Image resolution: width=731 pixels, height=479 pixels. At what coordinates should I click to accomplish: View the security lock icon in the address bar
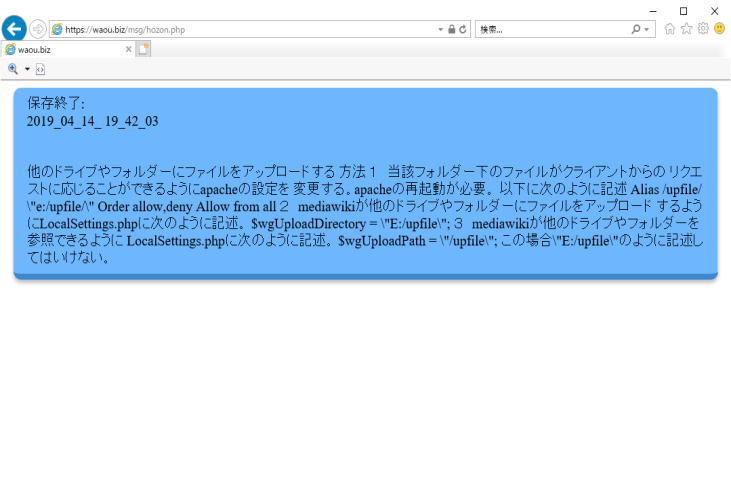click(451, 30)
